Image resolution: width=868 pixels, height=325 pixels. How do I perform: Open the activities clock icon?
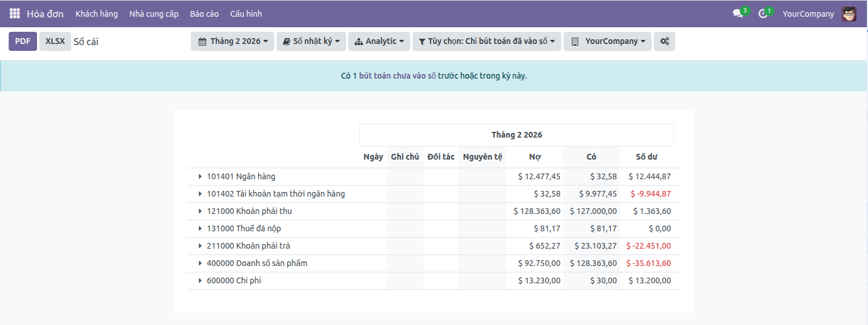(x=763, y=13)
